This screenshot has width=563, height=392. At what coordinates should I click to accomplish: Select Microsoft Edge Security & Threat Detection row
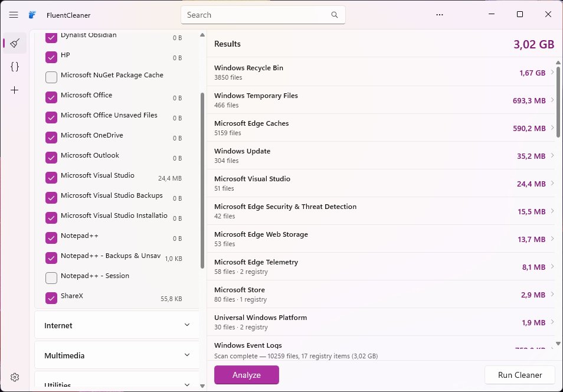pyautogui.click(x=381, y=211)
